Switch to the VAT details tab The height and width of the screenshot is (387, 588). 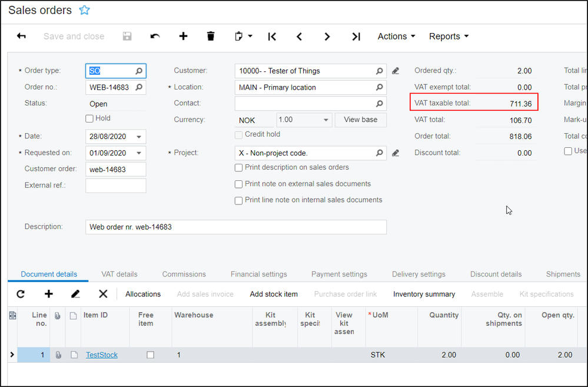[119, 274]
